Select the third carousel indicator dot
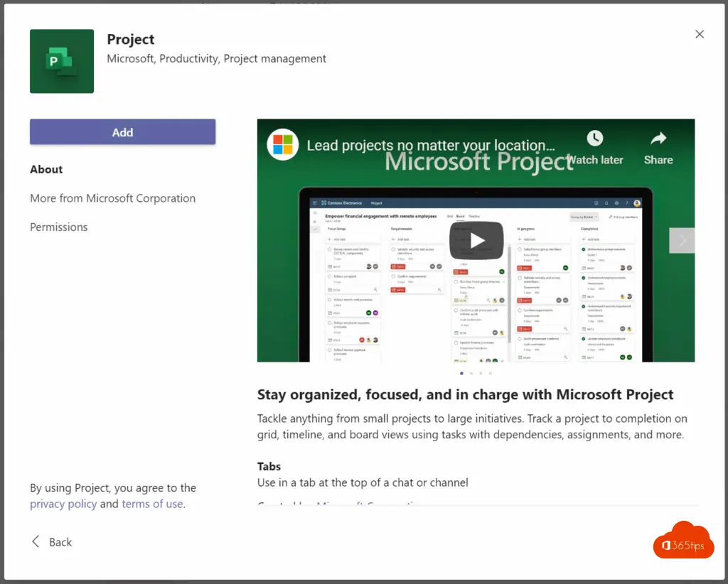The height and width of the screenshot is (584, 728). [x=481, y=373]
